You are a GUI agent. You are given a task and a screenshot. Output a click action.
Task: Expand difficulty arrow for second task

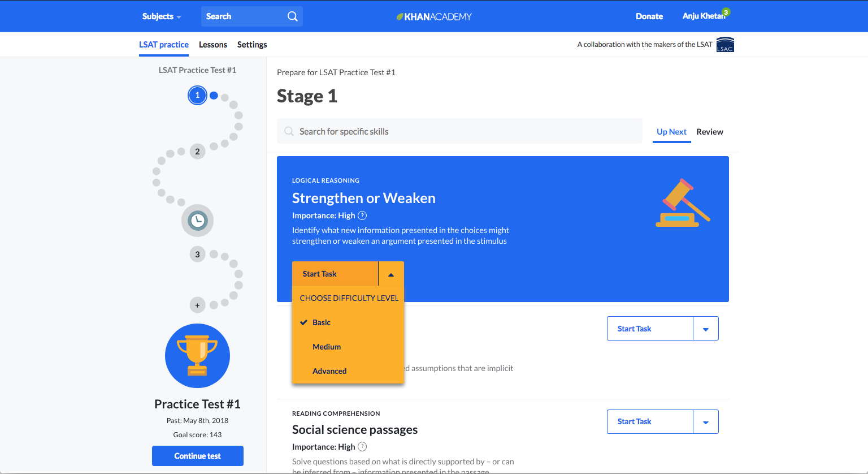(706, 329)
